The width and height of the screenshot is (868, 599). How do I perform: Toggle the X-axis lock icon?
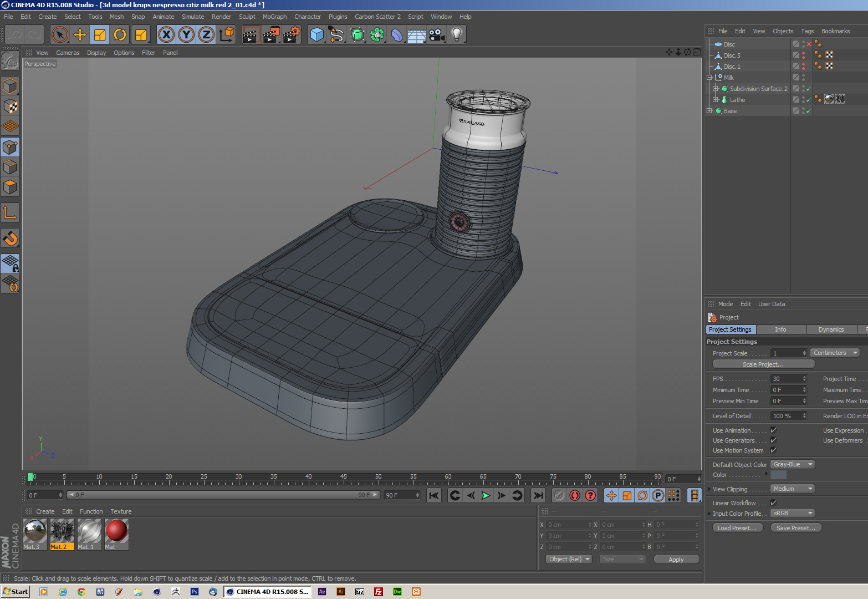coord(166,35)
